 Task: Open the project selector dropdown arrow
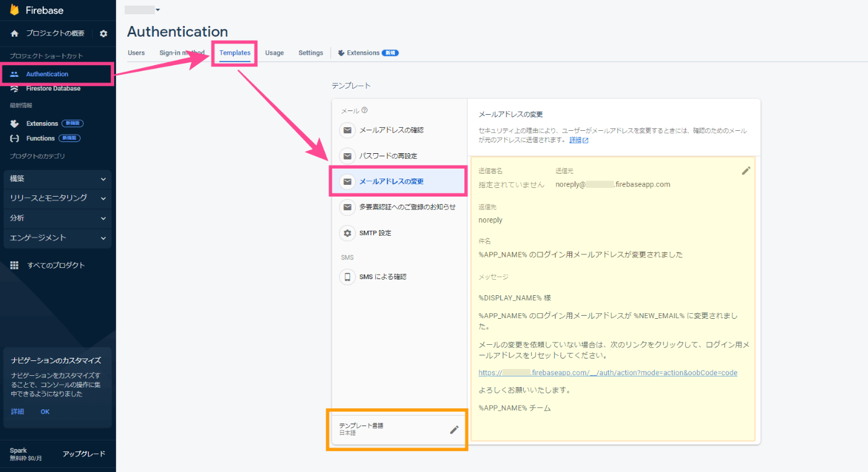(x=158, y=10)
